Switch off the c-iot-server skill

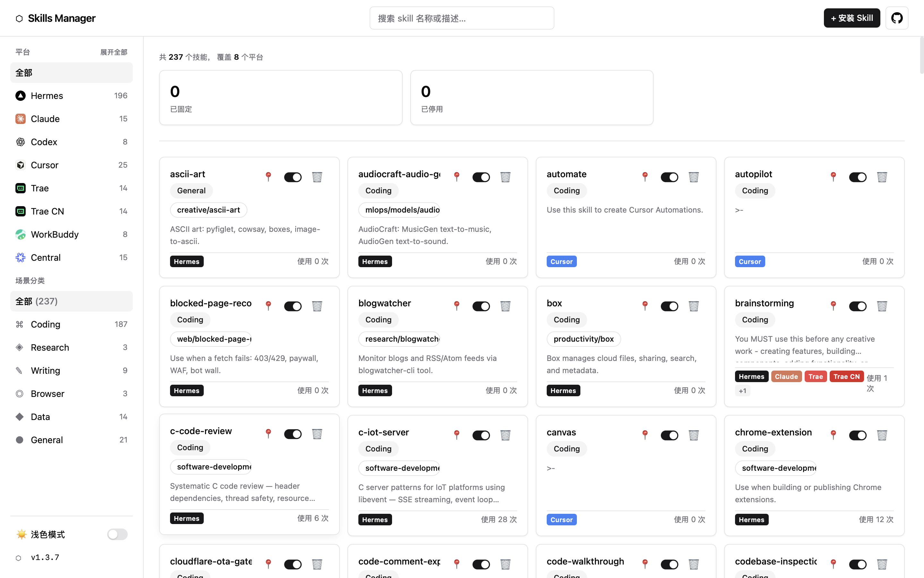[x=481, y=435]
